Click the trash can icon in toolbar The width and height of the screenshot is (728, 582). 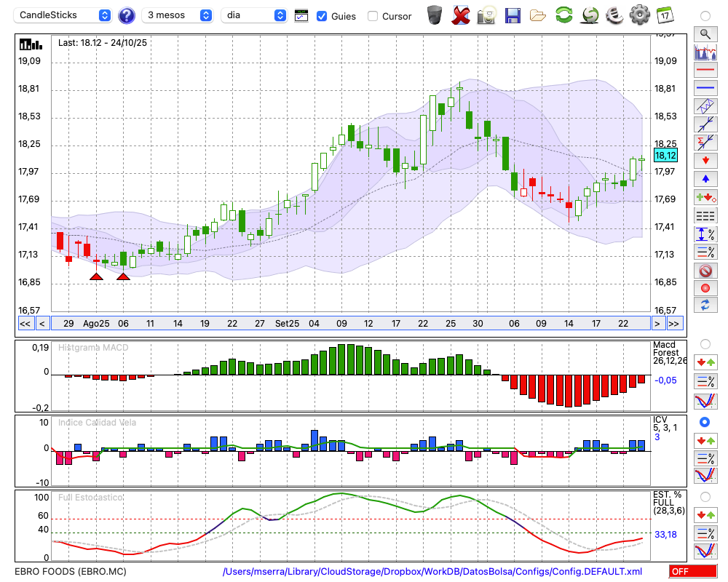pyautogui.click(x=434, y=15)
